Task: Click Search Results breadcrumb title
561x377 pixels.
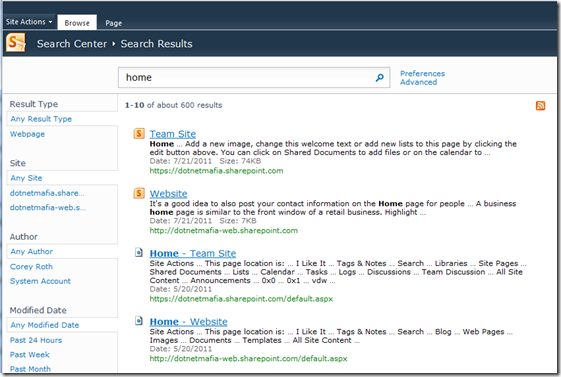Action: [156, 44]
